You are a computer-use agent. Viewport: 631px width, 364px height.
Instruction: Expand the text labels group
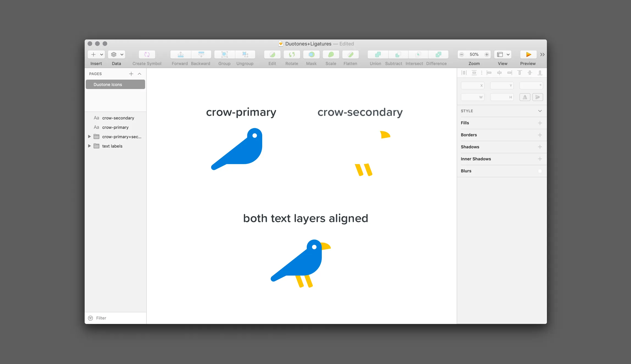click(89, 146)
